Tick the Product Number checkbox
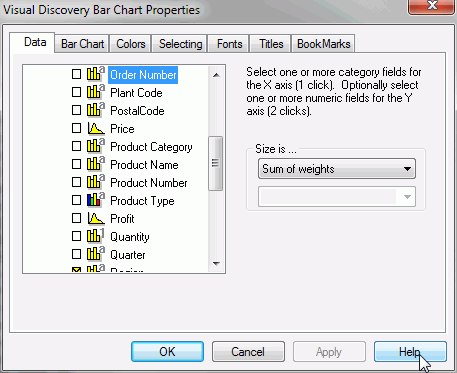457x373 pixels. point(76,182)
